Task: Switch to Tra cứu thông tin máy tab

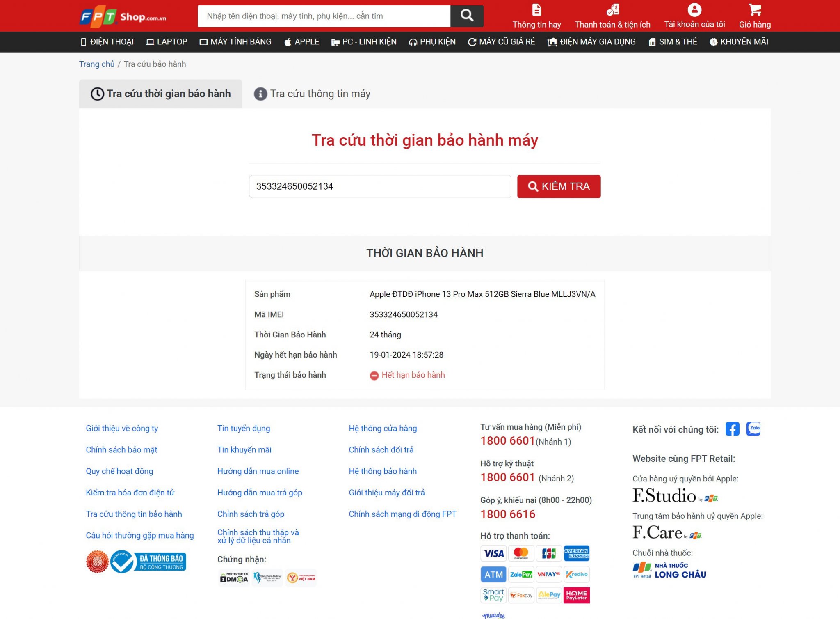Action: (x=312, y=94)
